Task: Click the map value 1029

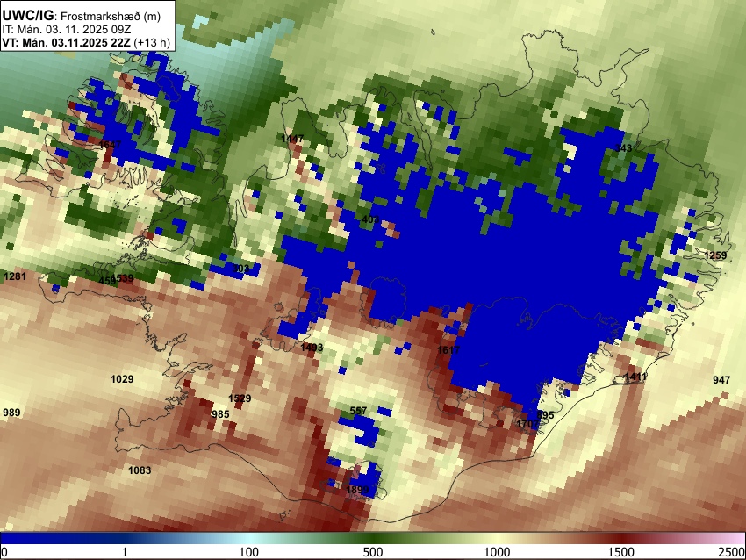Action: pyautogui.click(x=122, y=379)
